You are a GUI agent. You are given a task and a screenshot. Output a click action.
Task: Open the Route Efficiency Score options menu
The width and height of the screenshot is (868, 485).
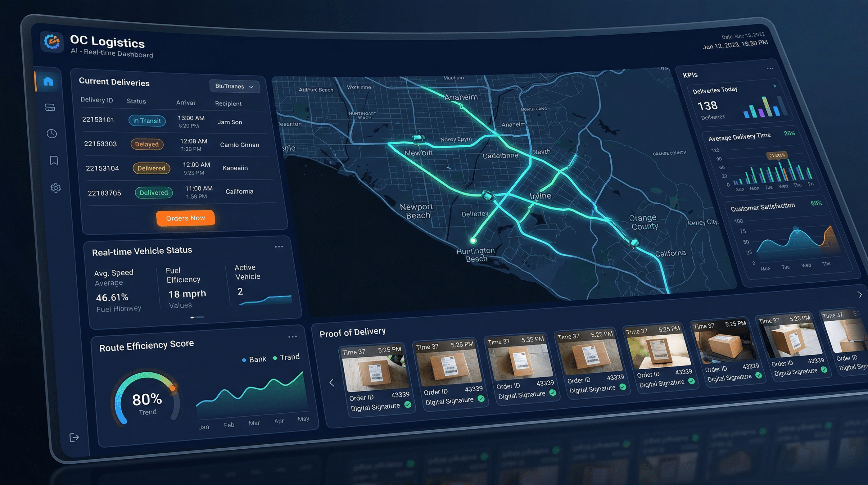point(292,336)
